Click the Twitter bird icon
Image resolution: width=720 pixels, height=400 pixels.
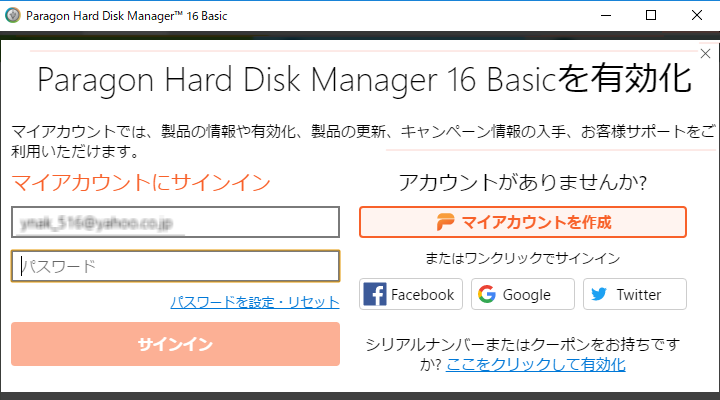(x=599, y=295)
